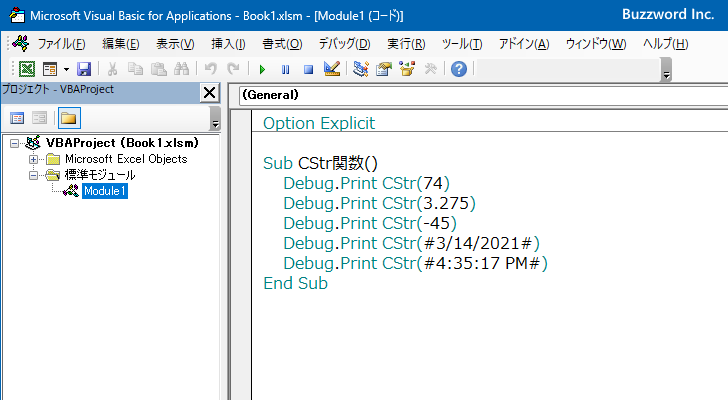Open the 書式(O) menu
Screen dimensions: 728x400
tap(282, 44)
